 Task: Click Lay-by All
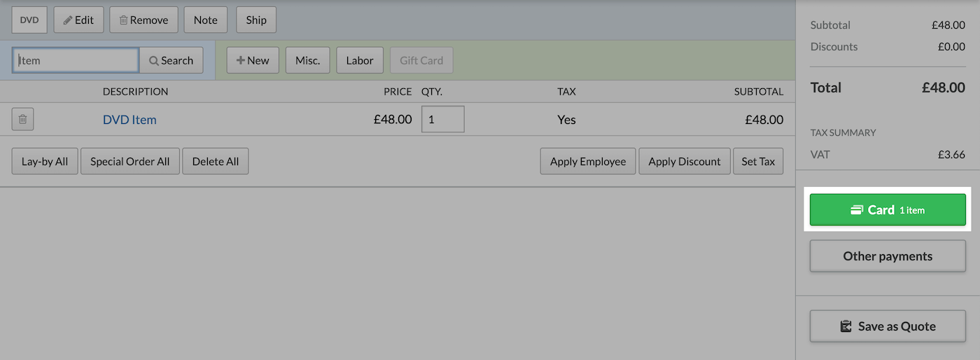(x=45, y=161)
